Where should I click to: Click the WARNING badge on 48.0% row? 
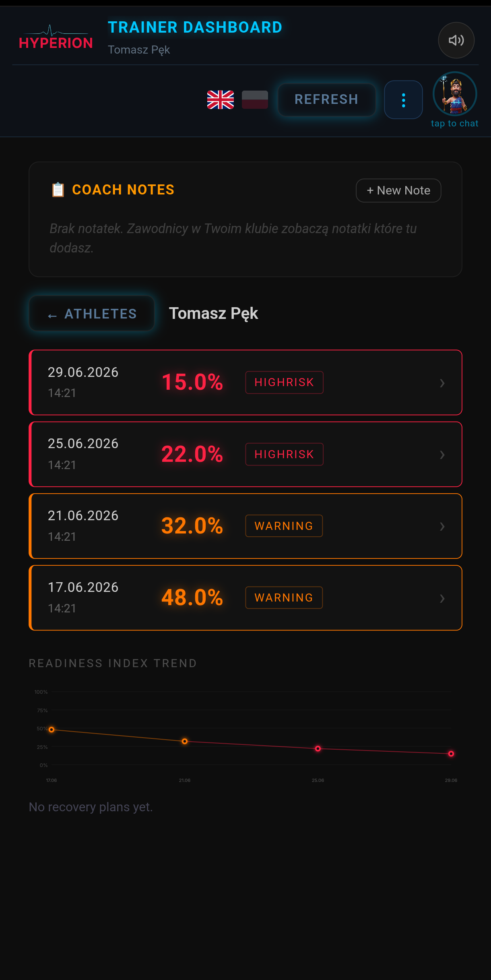[x=284, y=598]
